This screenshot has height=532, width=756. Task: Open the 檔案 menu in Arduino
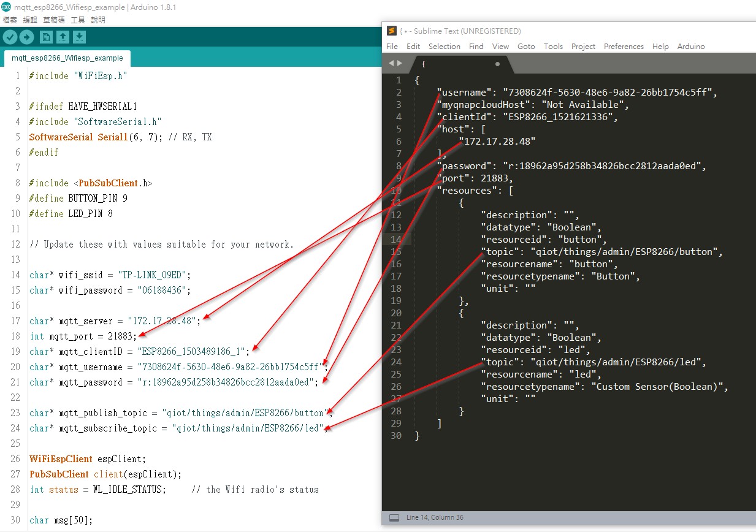pyautogui.click(x=10, y=20)
